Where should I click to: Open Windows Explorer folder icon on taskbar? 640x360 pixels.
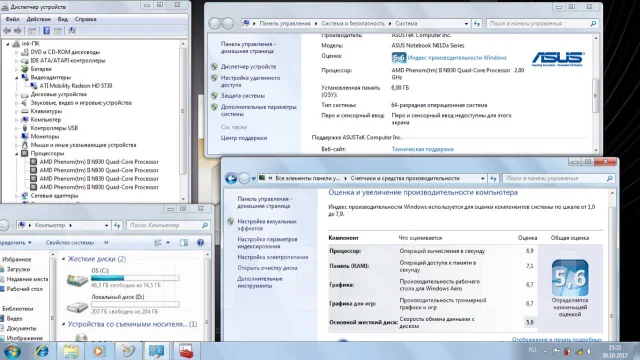(70, 351)
